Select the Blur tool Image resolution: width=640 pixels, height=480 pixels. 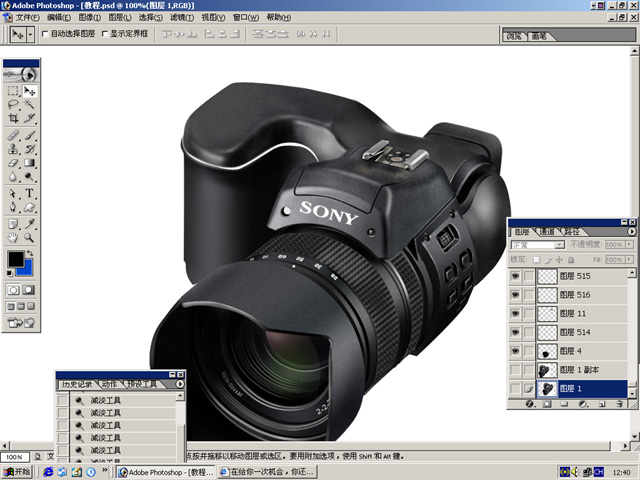[13, 176]
